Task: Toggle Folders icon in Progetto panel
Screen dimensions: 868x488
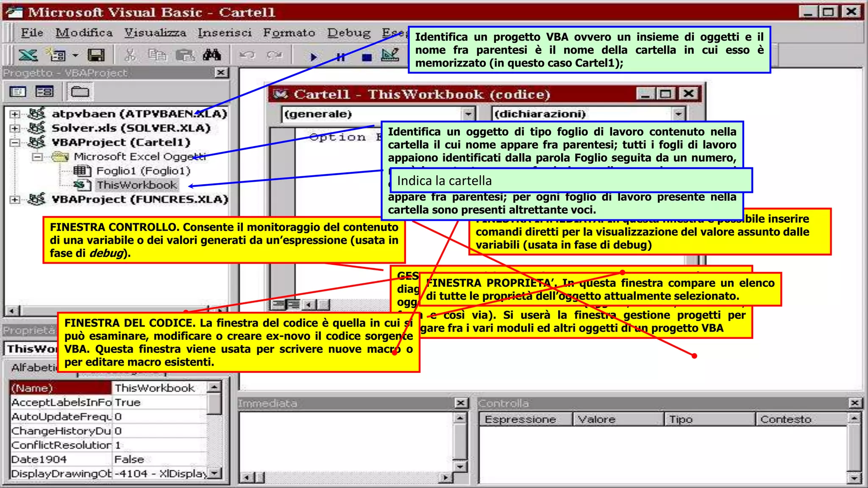Action: pyautogui.click(x=80, y=91)
